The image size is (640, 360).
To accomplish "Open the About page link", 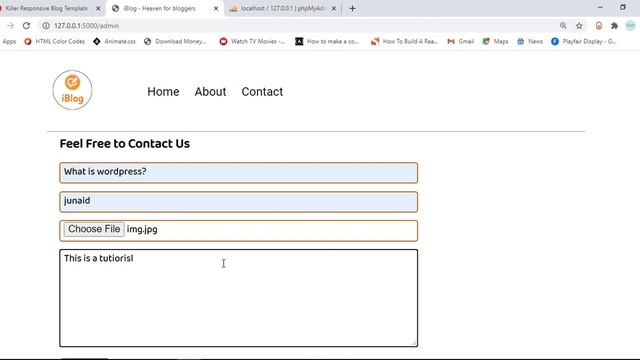I will pos(210,92).
